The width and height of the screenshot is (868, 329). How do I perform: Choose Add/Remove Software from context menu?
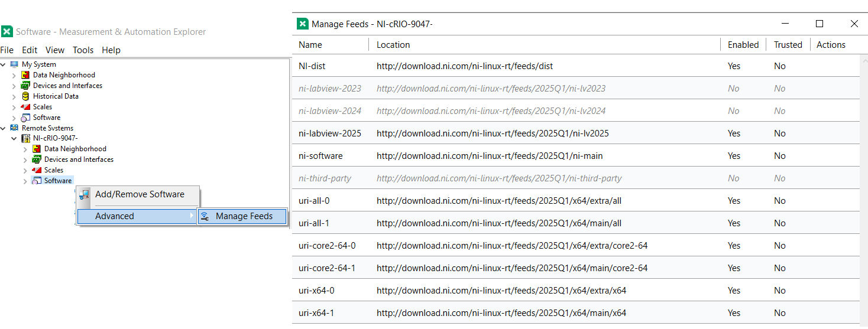[x=139, y=194]
